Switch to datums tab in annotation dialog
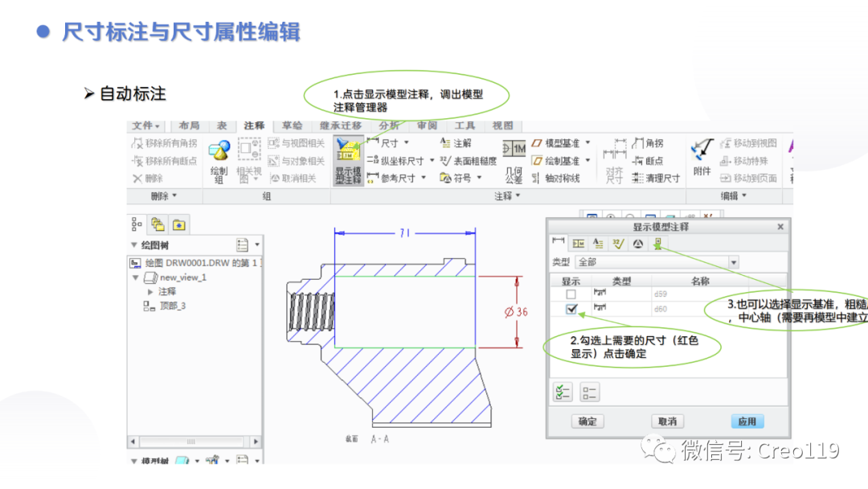868x489 pixels. coord(657,243)
